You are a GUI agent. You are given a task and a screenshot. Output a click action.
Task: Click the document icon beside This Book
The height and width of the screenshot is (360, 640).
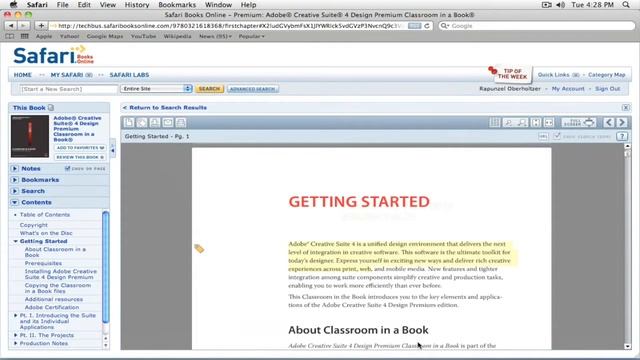pos(51,108)
